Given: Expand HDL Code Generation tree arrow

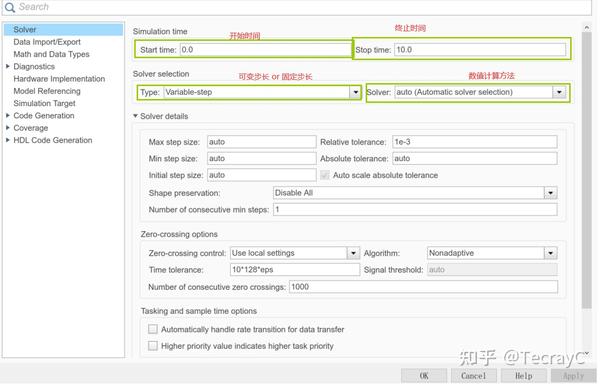Looking at the screenshot, I should (x=8, y=140).
